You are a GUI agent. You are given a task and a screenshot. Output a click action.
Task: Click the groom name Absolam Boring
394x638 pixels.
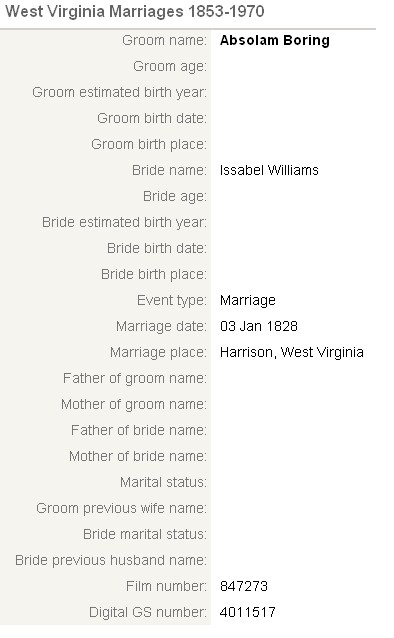[x=275, y=41]
